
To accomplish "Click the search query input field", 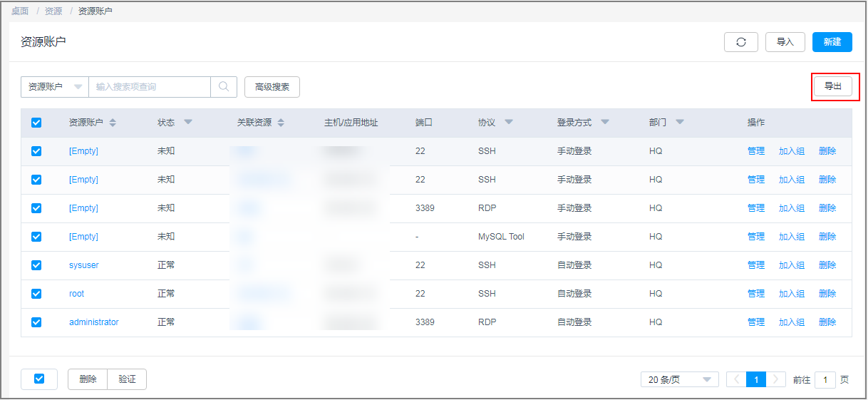I will tap(150, 87).
